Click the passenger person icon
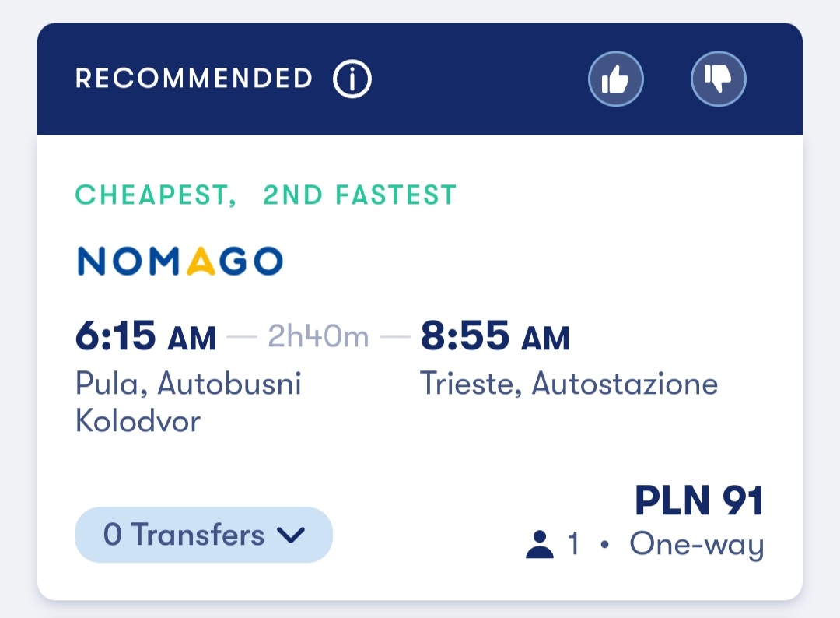840x618 pixels. (540, 545)
